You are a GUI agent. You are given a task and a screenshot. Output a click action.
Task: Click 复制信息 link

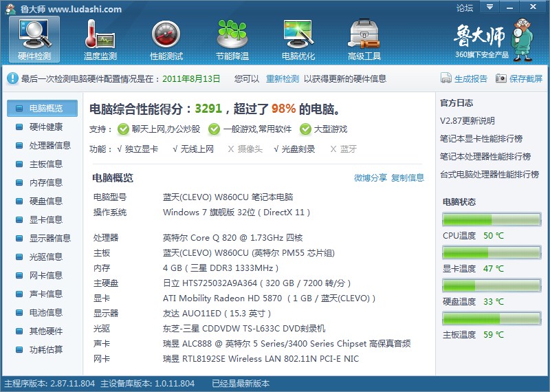click(x=408, y=178)
